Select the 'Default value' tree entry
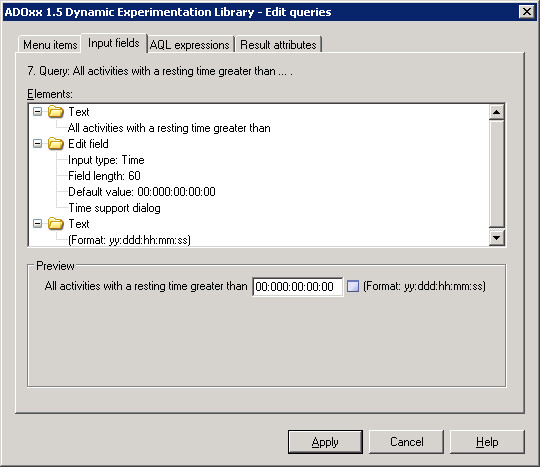The height and width of the screenshot is (467, 540). (142, 192)
